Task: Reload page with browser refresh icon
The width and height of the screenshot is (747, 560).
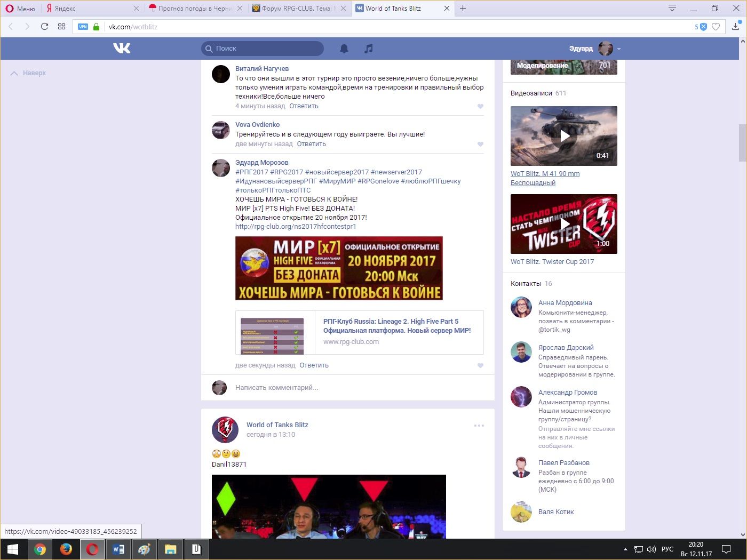Action: tap(44, 27)
